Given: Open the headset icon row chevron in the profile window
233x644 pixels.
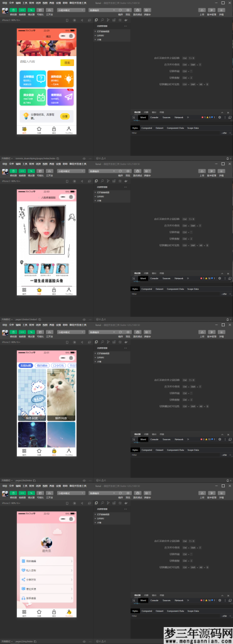Looking at the screenshot, I should click(x=72, y=598).
